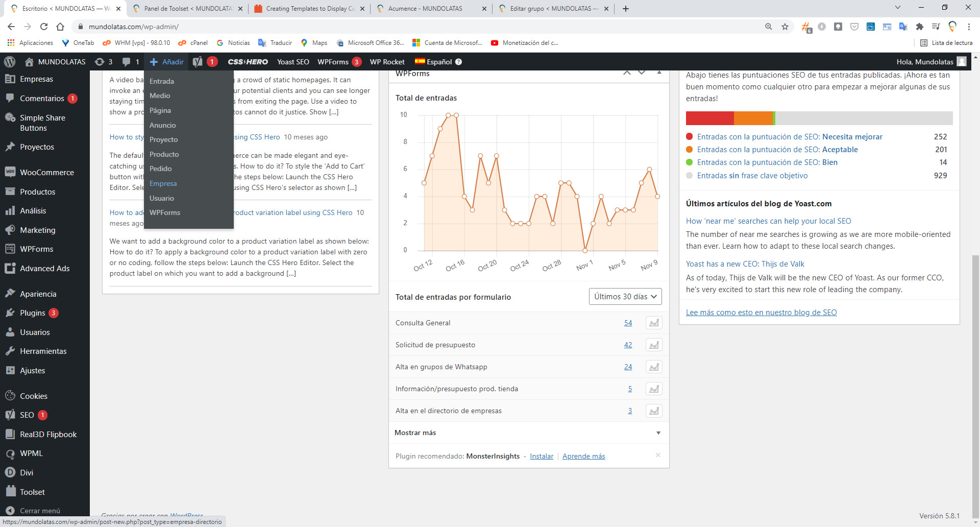
Task: Click the red segment of SEO score bar
Action: (x=709, y=118)
